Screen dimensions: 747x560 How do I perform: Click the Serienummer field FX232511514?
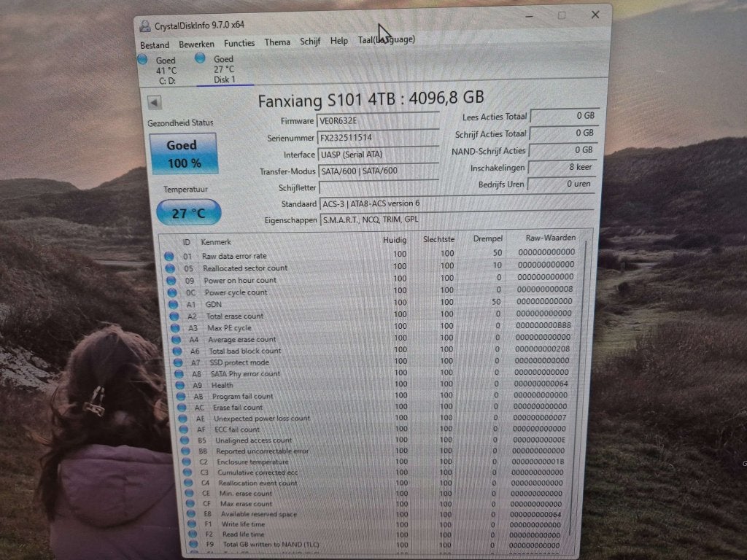(379, 138)
